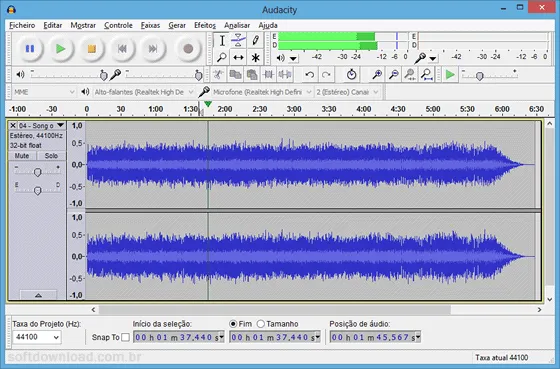
Task: Open the MME audio host dropdown
Action: click(44, 92)
